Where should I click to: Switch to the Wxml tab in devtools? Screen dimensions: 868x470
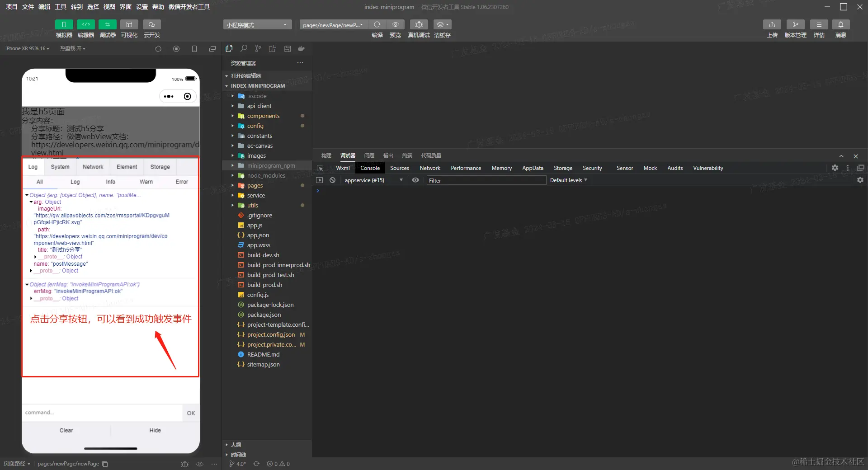[343, 168]
